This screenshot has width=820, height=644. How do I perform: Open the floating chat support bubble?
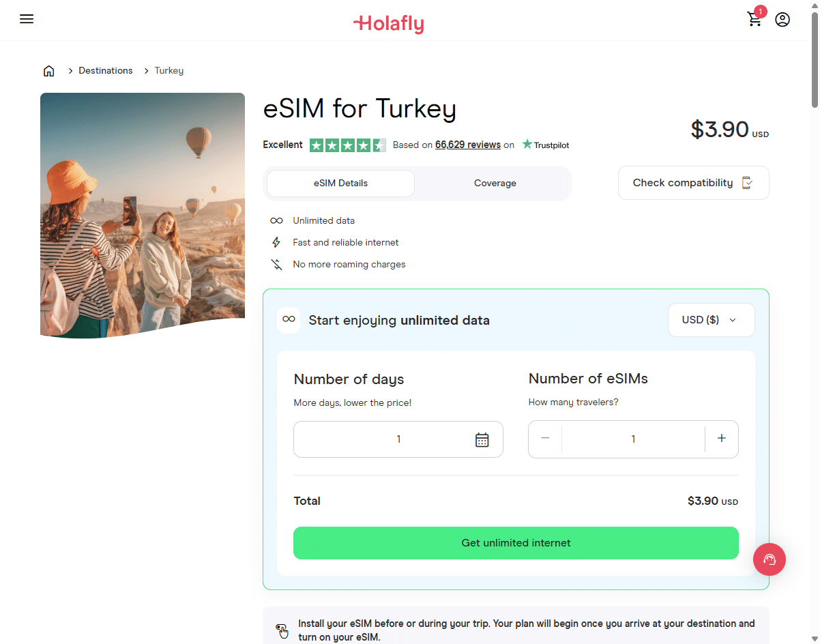click(x=770, y=559)
